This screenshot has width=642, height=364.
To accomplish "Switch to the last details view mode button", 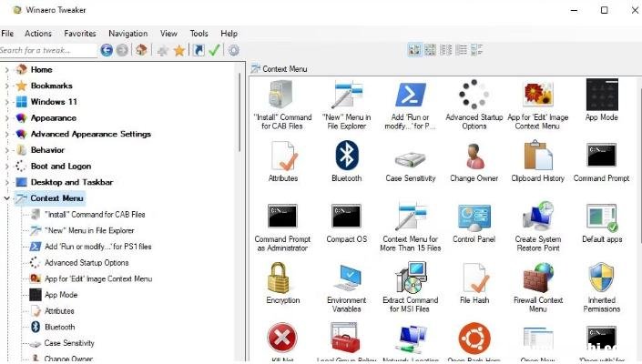I will click(476, 50).
